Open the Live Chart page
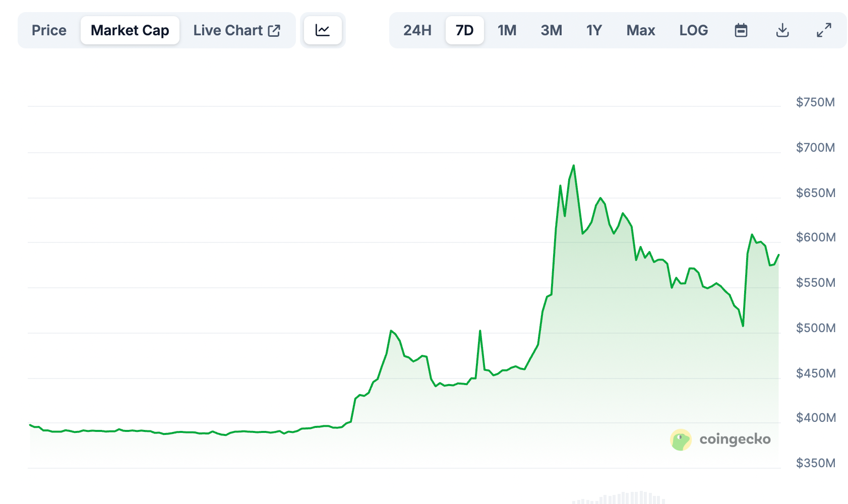This screenshot has height=504, width=848. (228, 30)
